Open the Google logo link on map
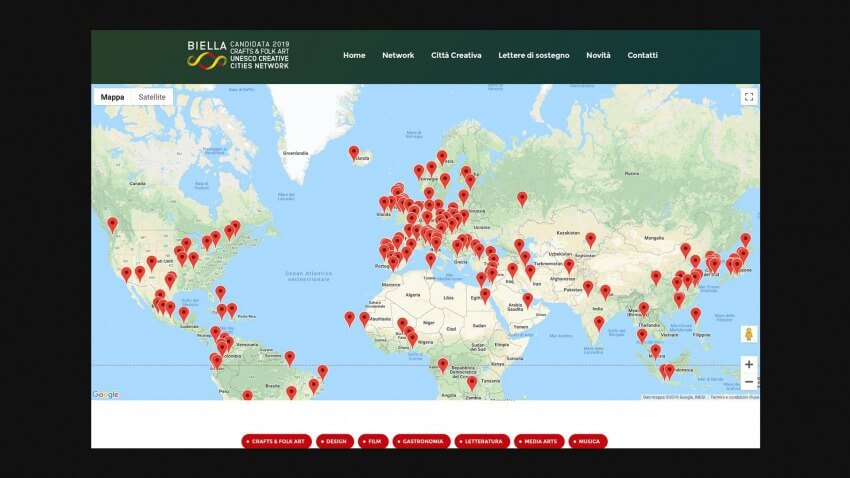 click(105, 395)
